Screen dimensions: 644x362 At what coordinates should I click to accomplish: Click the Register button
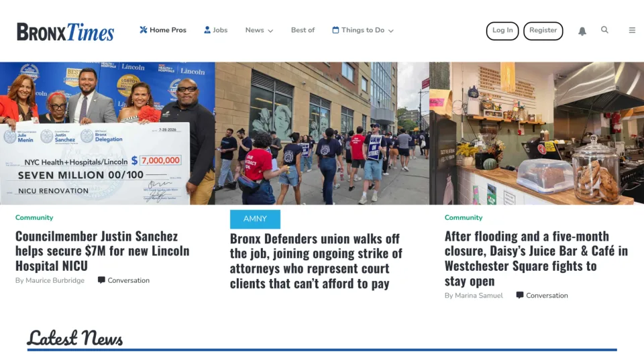pos(543,31)
